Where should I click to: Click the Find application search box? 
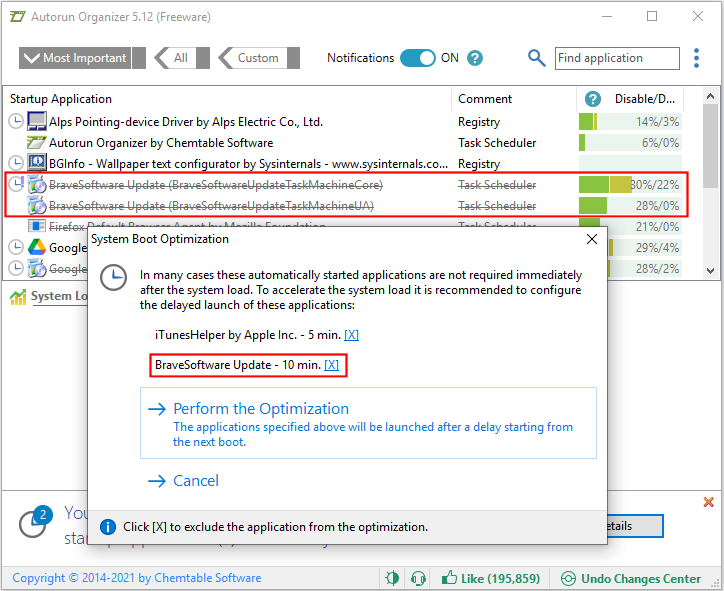click(x=616, y=58)
